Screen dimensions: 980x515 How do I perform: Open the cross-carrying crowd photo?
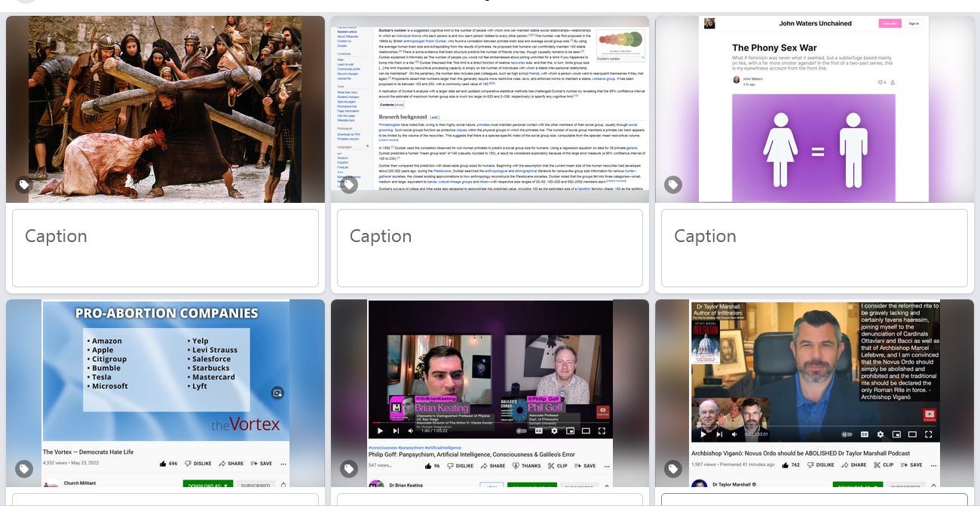pos(165,109)
